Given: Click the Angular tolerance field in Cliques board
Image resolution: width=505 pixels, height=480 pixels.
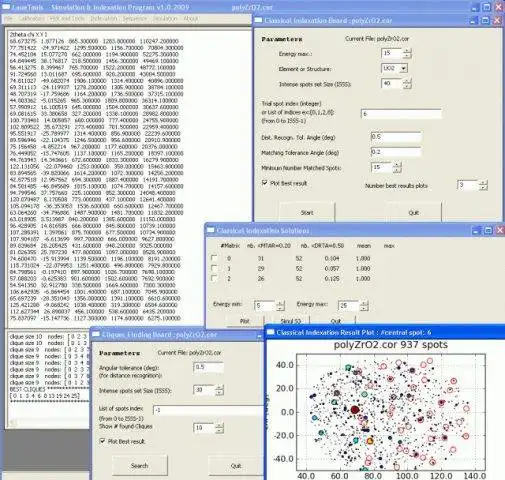Looking at the screenshot, I should [208, 367].
